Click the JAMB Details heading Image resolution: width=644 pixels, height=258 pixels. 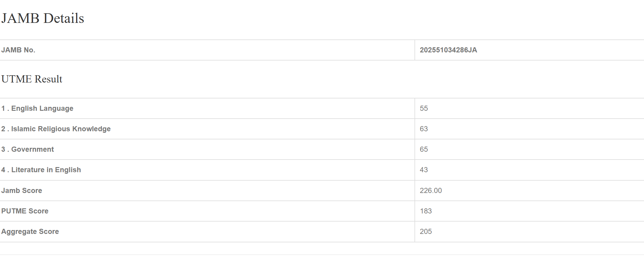click(43, 18)
